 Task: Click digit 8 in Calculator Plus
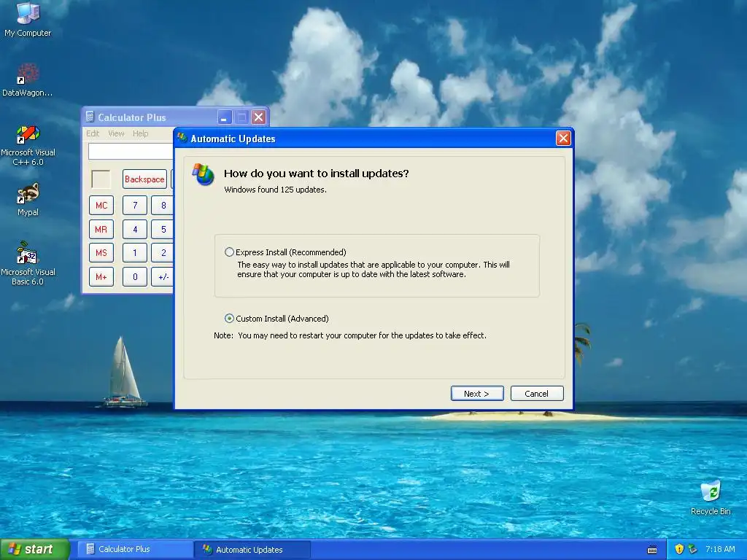163,205
